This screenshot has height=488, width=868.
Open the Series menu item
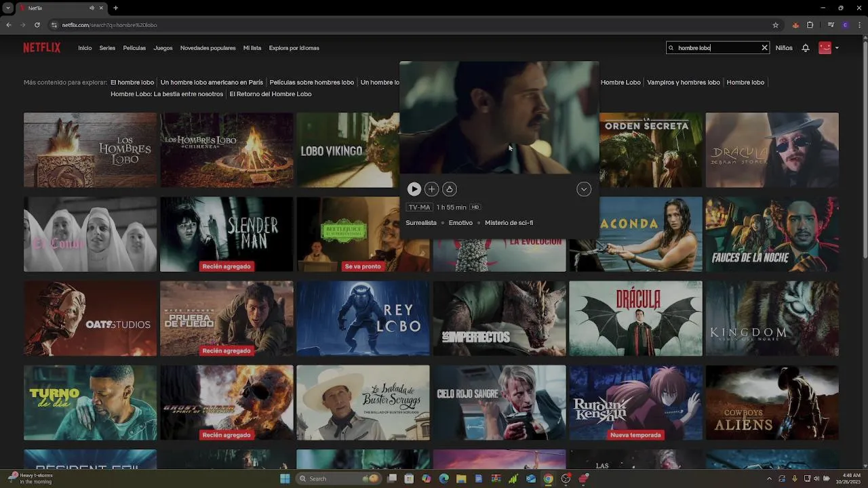[x=107, y=48]
